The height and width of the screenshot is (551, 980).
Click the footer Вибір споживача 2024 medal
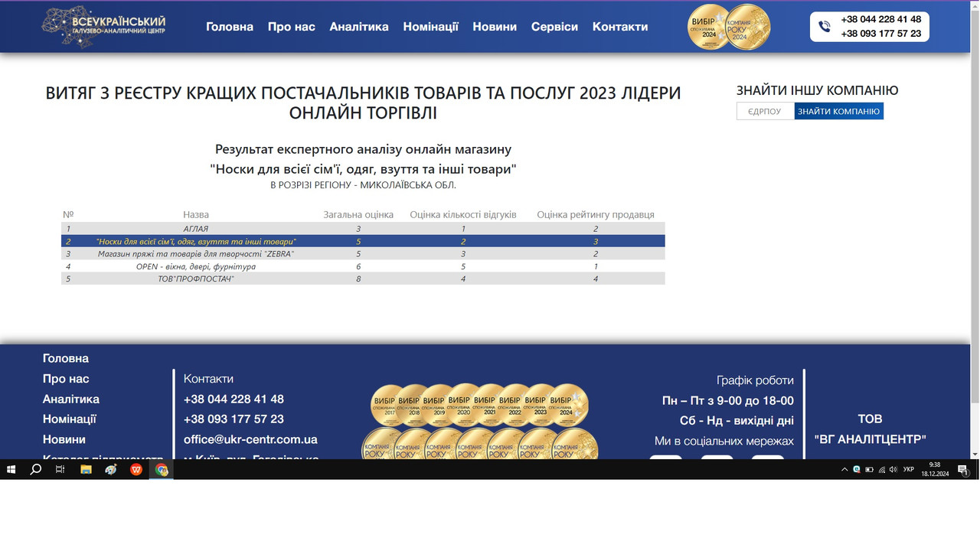pos(567,406)
